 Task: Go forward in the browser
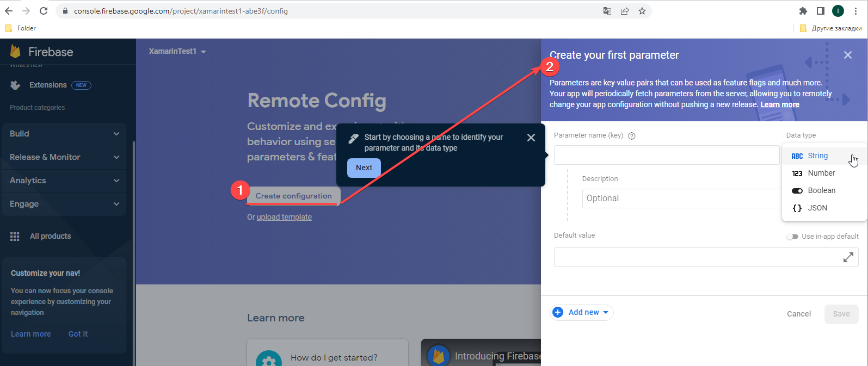tap(26, 11)
